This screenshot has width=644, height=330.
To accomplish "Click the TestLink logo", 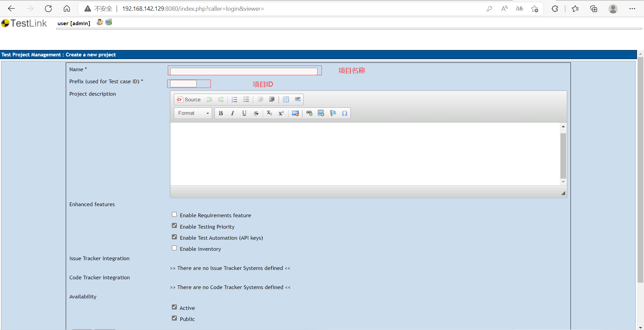I will 24,23.
